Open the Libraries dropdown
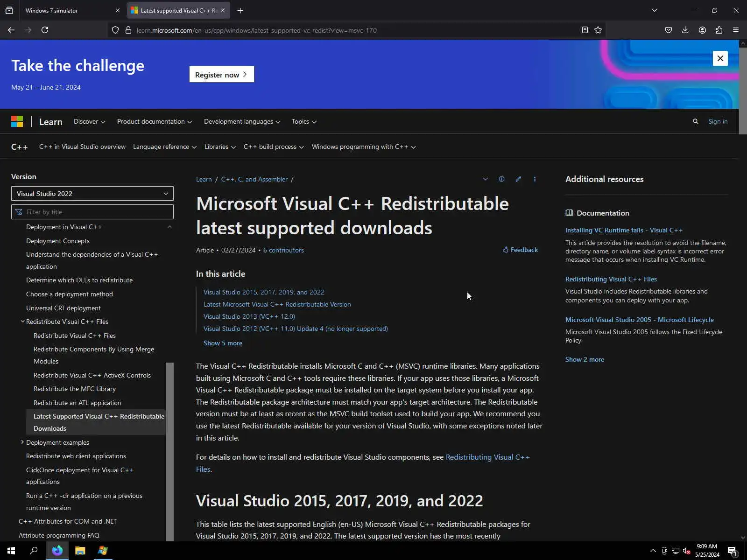Viewport: 747px width, 560px height. (x=220, y=147)
